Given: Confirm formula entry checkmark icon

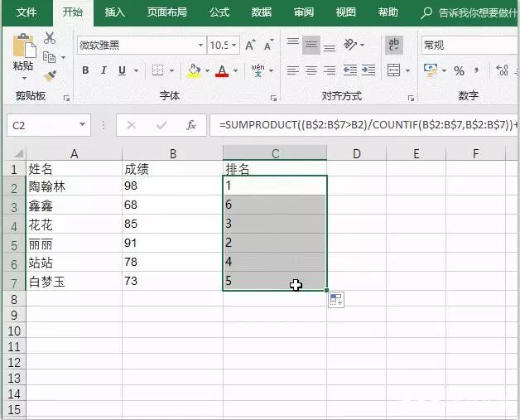Looking at the screenshot, I should (x=161, y=125).
